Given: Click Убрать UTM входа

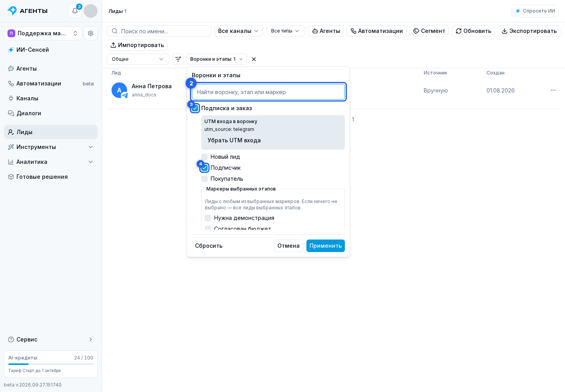Looking at the screenshot, I should (x=234, y=140).
